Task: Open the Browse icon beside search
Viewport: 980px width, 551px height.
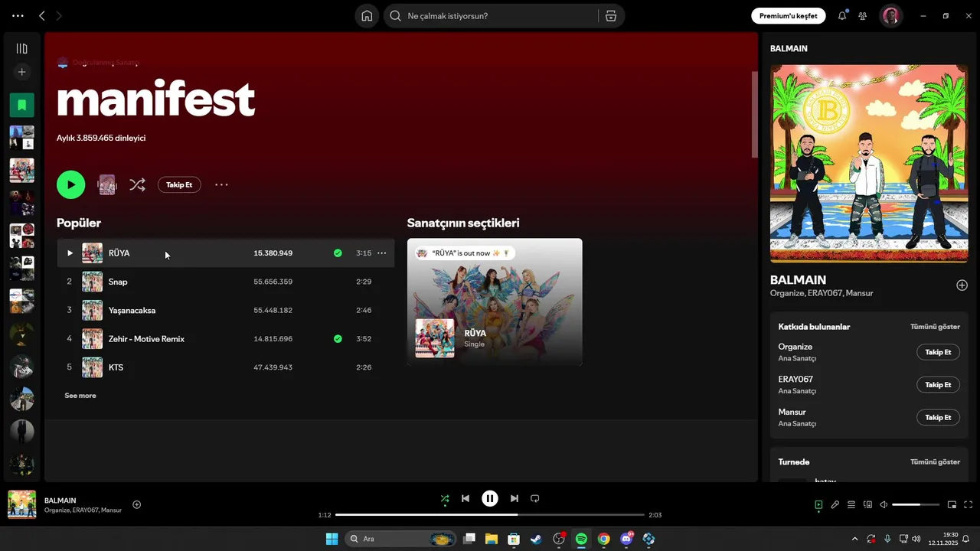Action: click(610, 16)
